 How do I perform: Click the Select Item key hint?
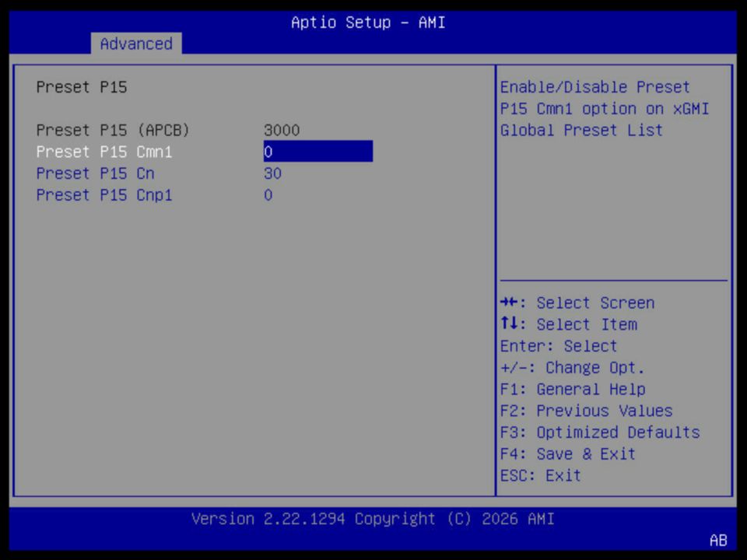pos(569,324)
